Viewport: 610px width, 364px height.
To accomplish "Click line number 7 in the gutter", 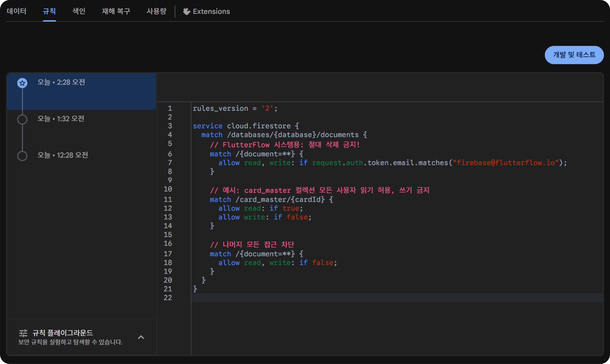I will click(x=170, y=163).
